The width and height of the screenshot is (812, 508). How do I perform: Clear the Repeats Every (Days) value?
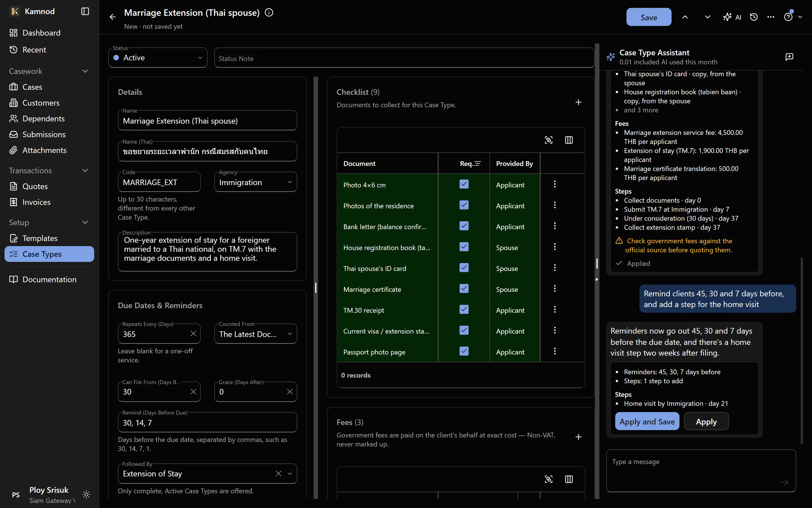point(193,334)
